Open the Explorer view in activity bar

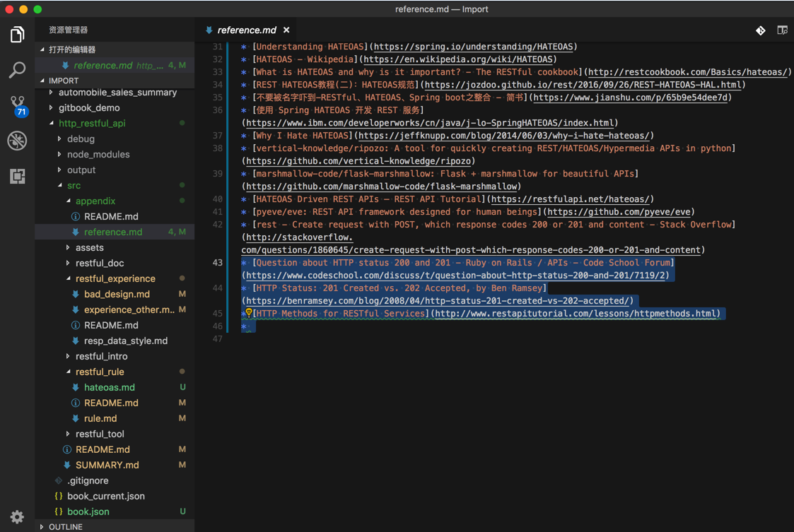(17, 35)
